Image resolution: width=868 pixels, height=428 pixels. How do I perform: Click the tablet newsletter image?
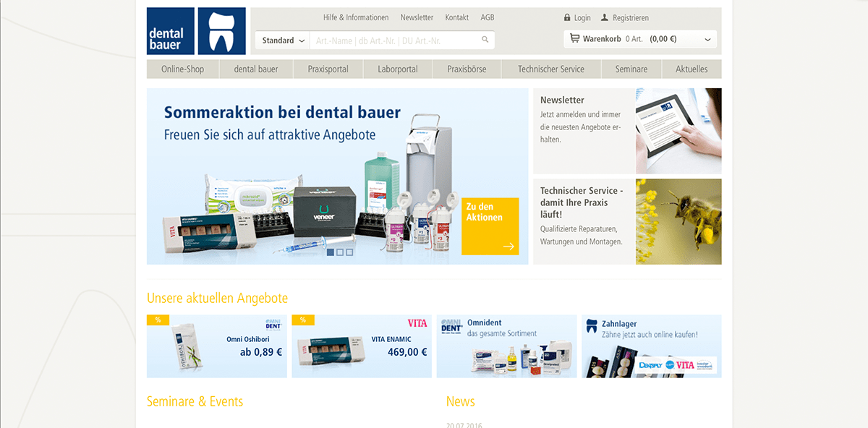coord(678,131)
